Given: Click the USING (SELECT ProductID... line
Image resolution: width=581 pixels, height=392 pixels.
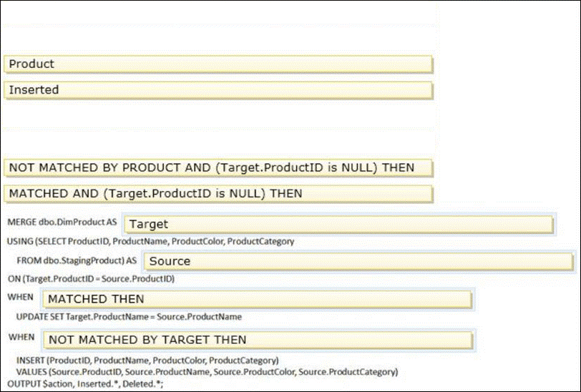Looking at the screenshot, I should tap(150, 242).
